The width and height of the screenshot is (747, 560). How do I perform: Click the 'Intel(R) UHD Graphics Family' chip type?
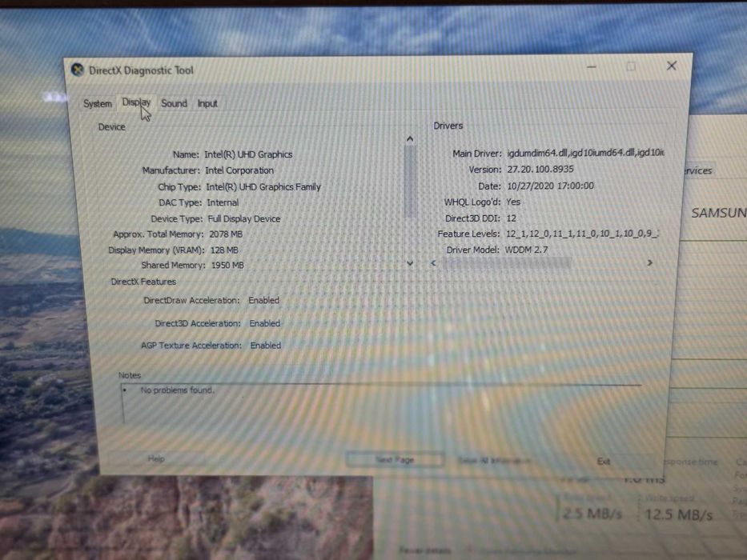(263, 186)
